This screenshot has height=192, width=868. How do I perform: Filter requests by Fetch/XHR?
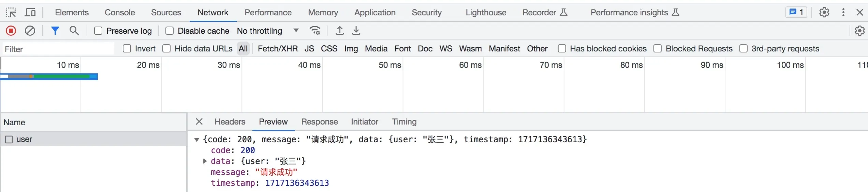point(278,49)
